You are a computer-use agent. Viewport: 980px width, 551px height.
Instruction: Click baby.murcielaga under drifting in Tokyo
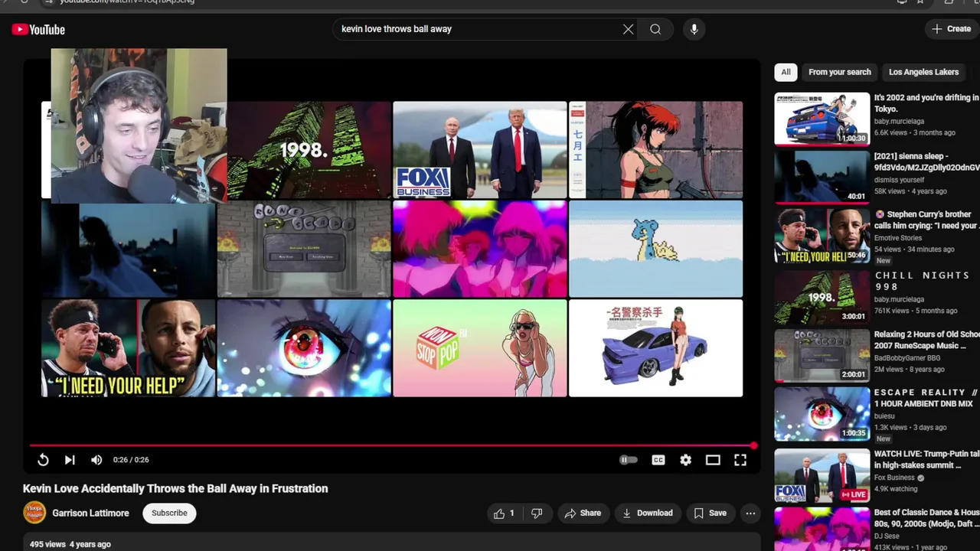coord(900,121)
